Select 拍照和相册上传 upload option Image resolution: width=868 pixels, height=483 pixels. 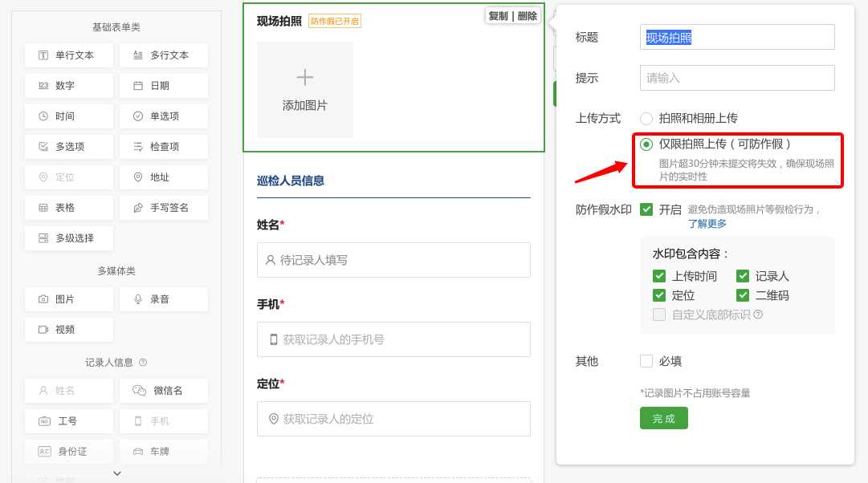coord(646,119)
